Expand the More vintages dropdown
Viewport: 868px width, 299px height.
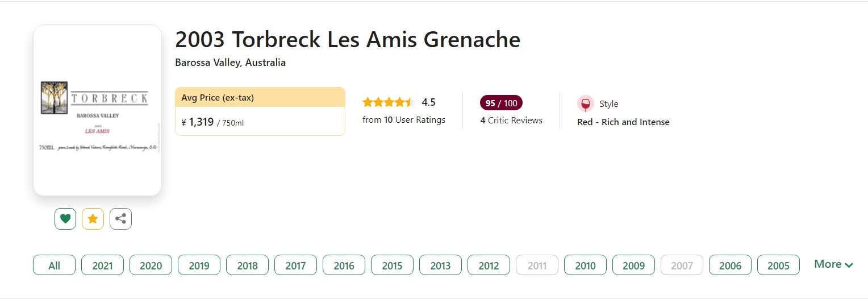pos(833,264)
